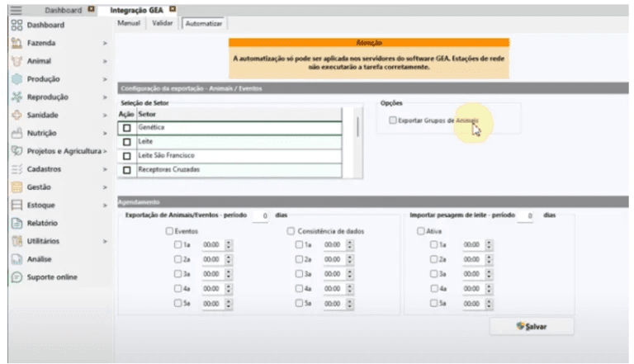Open the hamburger menu icon
The image size is (634, 364).
tap(17, 10)
